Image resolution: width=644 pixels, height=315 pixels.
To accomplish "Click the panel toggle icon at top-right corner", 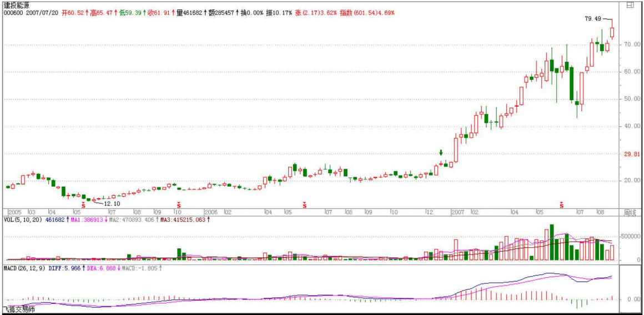I will pyautogui.click(x=630, y=5).
